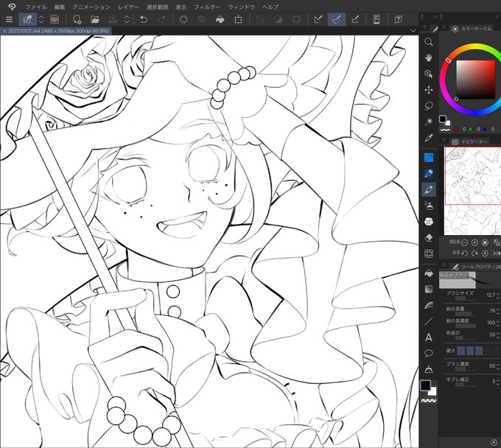The width and height of the screenshot is (501, 448).
Task: Select the highlighted brush tool
Action: pos(429,189)
